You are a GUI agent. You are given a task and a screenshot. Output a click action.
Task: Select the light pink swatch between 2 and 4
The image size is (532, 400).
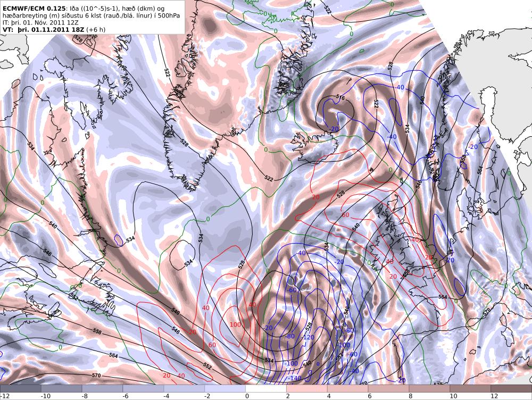[307, 389]
